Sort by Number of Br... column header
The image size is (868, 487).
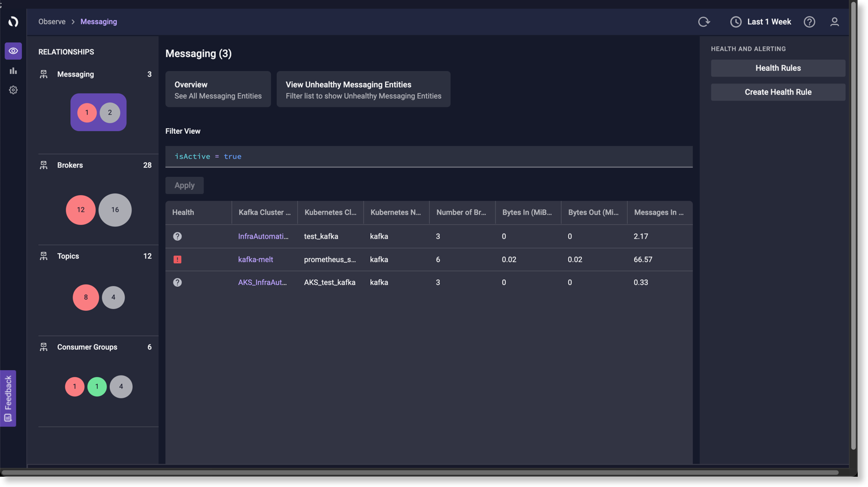click(x=462, y=212)
